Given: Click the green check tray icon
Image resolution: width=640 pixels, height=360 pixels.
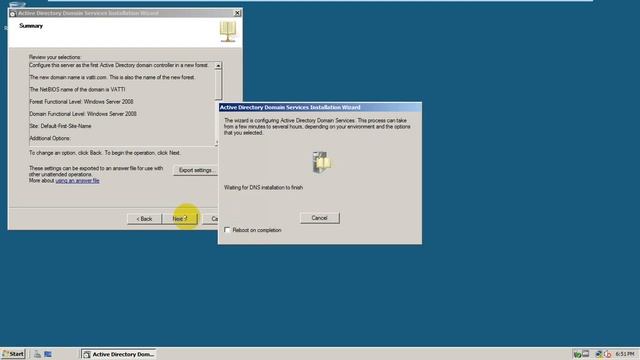Looking at the screenshot, I should (x=577, y=354).
